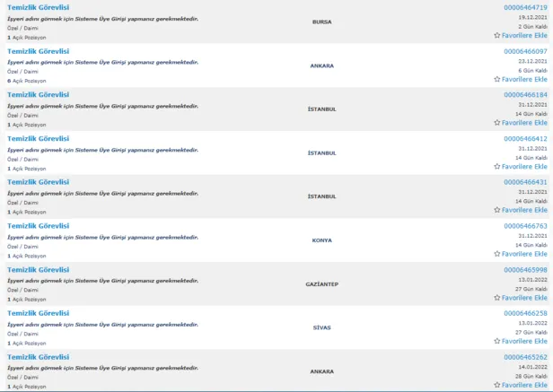
Task: Add İstanbul job 00006466184 to favorites via star
Action: click(497, 123)
